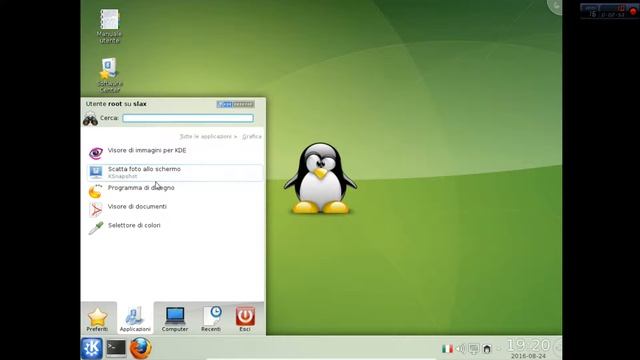Open Programma di disegno

175,191
